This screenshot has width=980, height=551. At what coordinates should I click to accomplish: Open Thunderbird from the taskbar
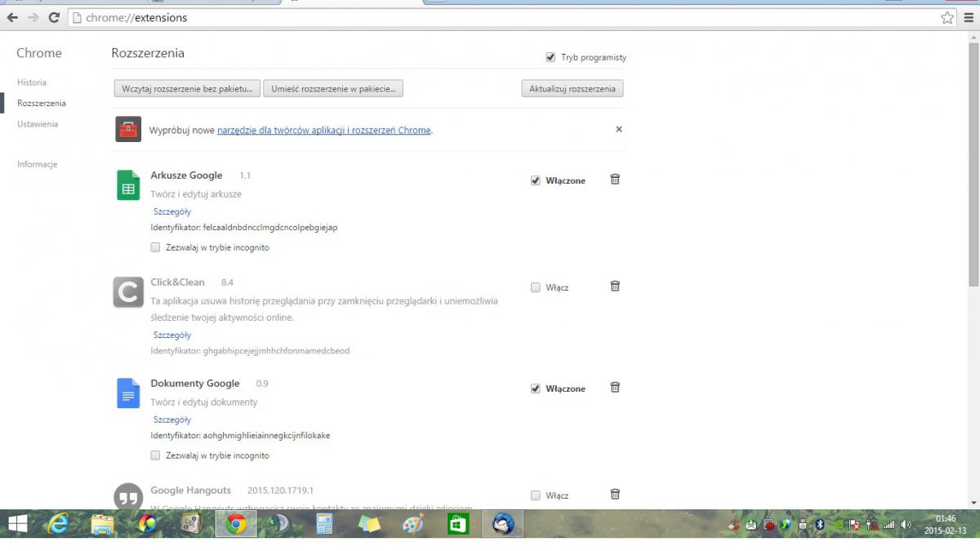point(503,524)
